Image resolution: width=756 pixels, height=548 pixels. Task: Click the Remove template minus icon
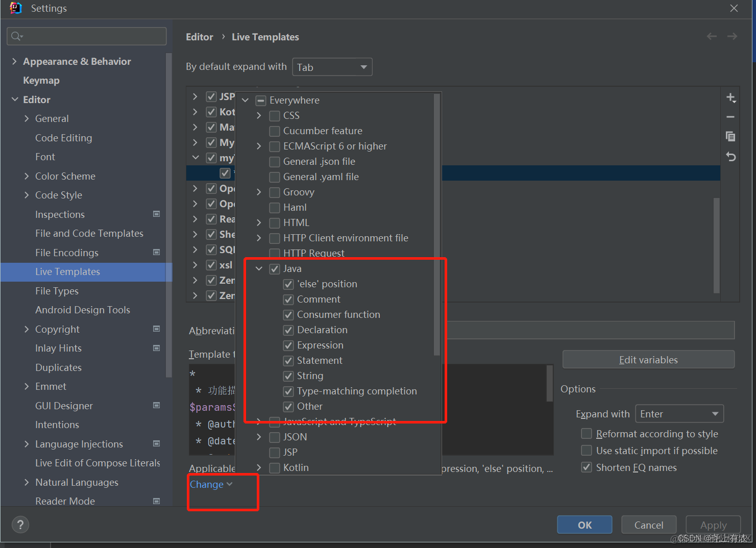[731, 117]
